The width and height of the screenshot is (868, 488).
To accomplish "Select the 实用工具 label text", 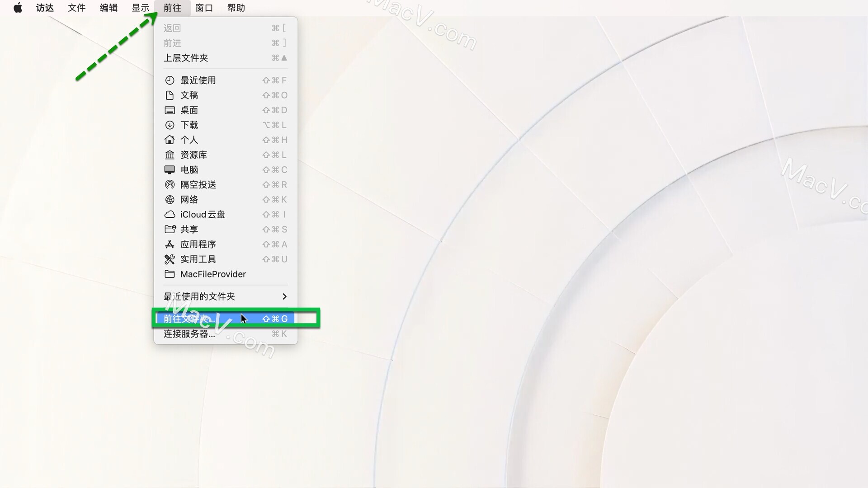I will point(198,259).
